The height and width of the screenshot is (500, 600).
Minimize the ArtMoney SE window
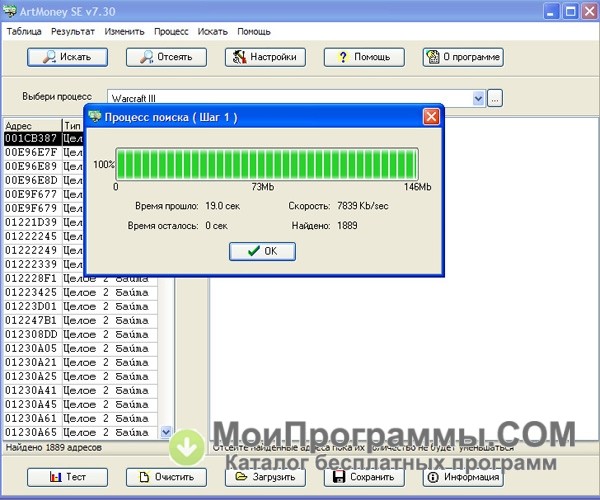(x=551, y=11)
